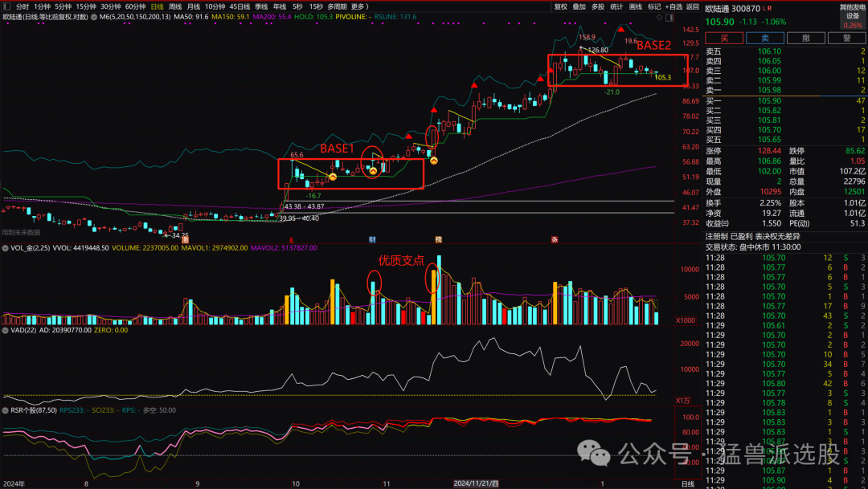
Task: Switch to 分时 timeframe
Action: (x=23, y=6)
